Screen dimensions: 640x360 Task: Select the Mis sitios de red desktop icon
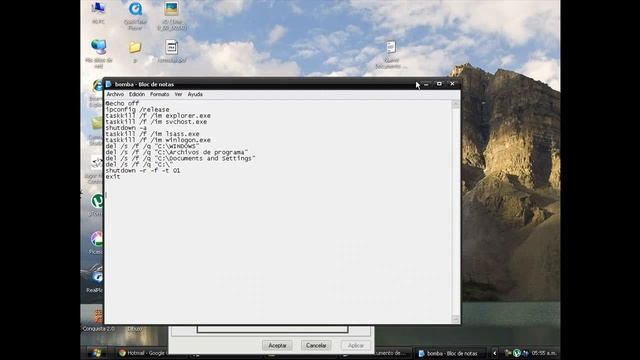(98, 54)
